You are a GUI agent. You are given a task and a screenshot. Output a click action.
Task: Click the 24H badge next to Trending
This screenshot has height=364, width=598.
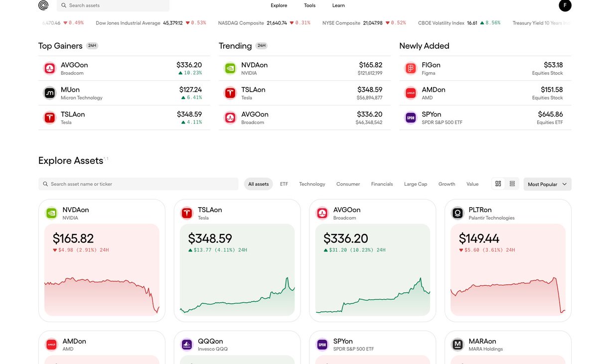coord(261,46)
